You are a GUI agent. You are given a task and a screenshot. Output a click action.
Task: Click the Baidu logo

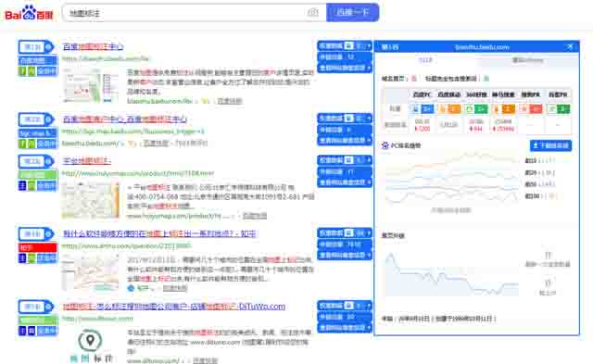(x=29, y=13)
